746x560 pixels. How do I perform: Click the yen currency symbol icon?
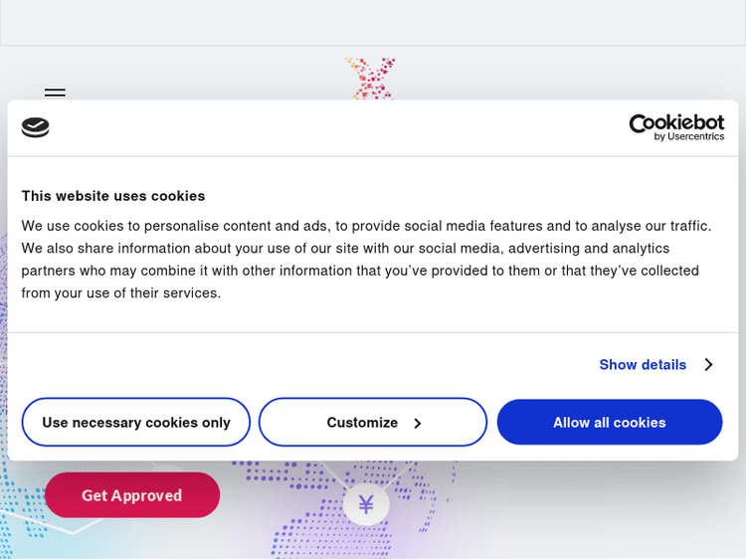pos(366,505)
